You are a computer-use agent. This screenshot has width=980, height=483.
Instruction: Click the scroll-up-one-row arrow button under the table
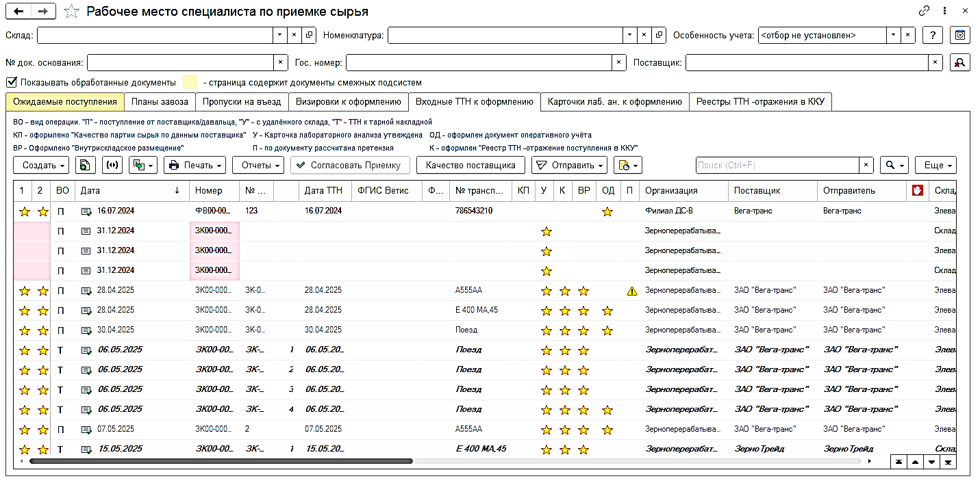(914, 461)
